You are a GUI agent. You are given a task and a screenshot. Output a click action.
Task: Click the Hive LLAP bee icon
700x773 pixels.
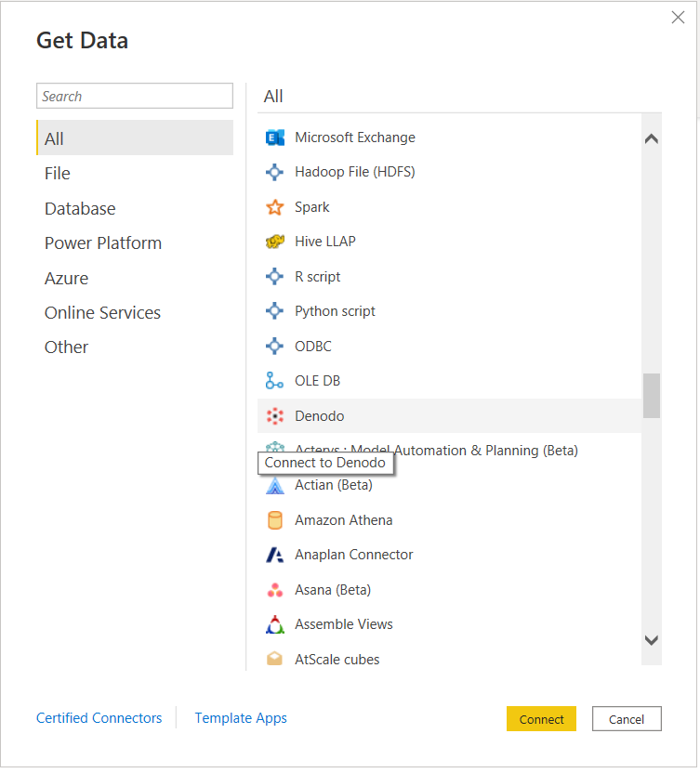coord(274,242)
